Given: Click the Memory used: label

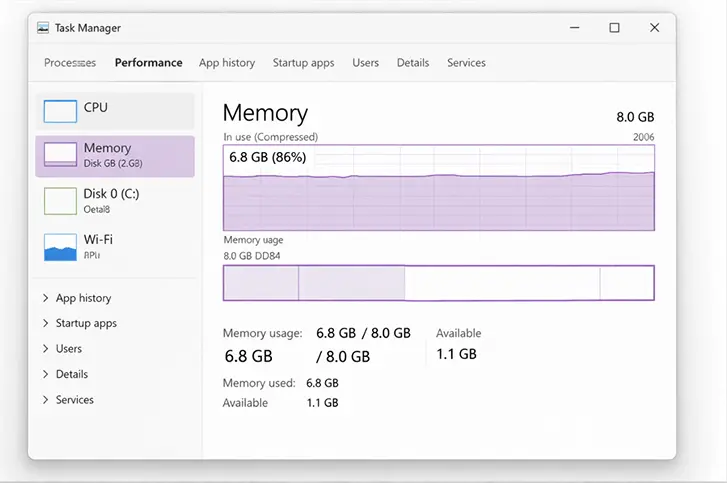Looking at the screenshot, I should [x=259, y=383].
